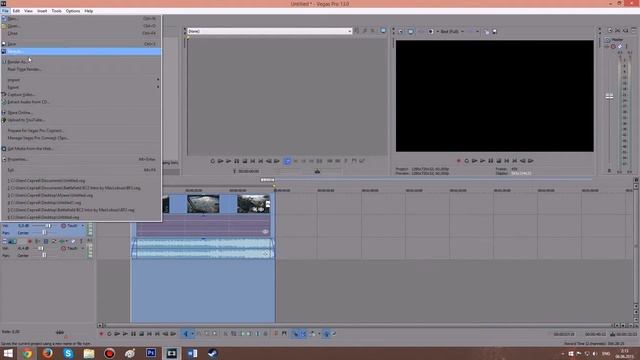Expand the Import submenu
Viewport: 640px width, 360px height.
click(81, 80)
